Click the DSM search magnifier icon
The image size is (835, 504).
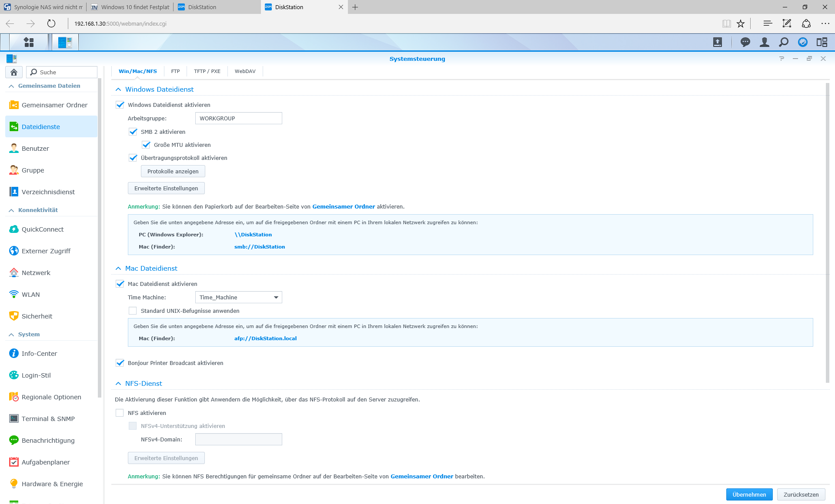(x=783, y=42)
